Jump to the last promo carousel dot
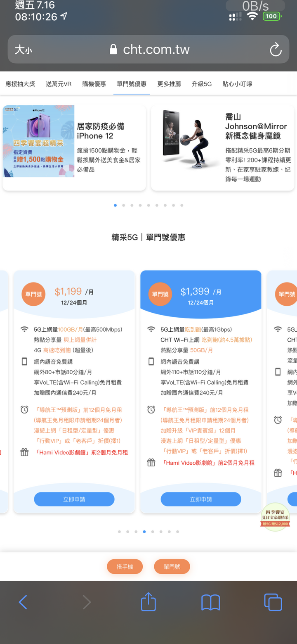 coord(181,205)
